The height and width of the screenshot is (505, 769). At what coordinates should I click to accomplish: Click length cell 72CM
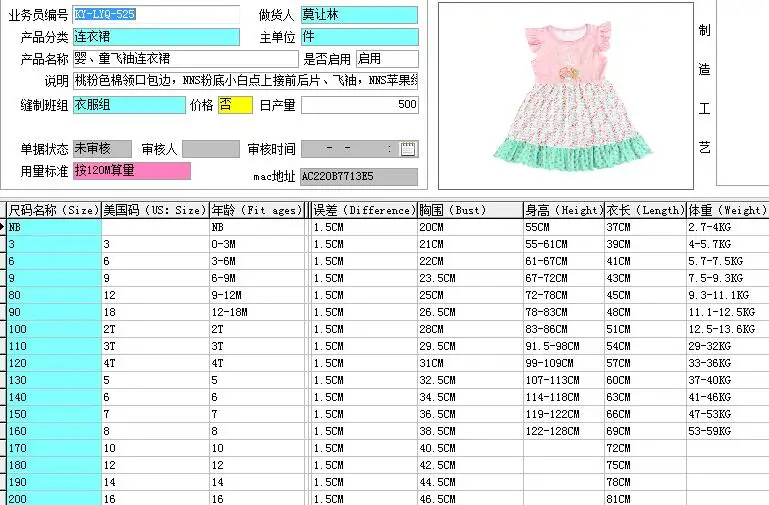645,448
